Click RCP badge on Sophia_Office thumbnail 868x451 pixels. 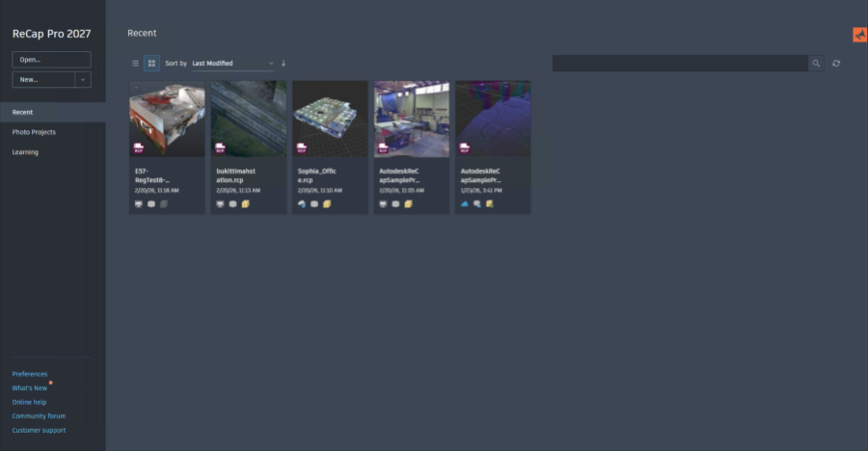301,148
